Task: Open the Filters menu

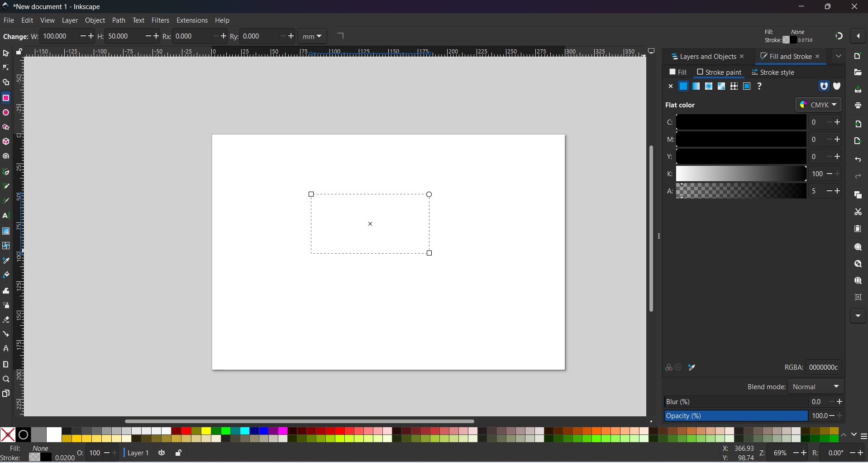Action: point(161,20)
